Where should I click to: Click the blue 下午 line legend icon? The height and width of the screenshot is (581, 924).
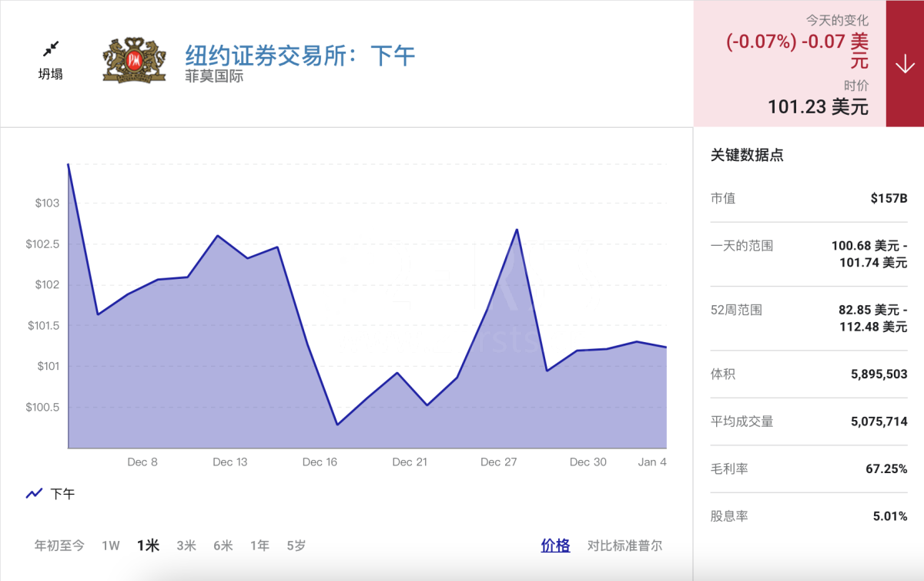[x=32, y=493]
